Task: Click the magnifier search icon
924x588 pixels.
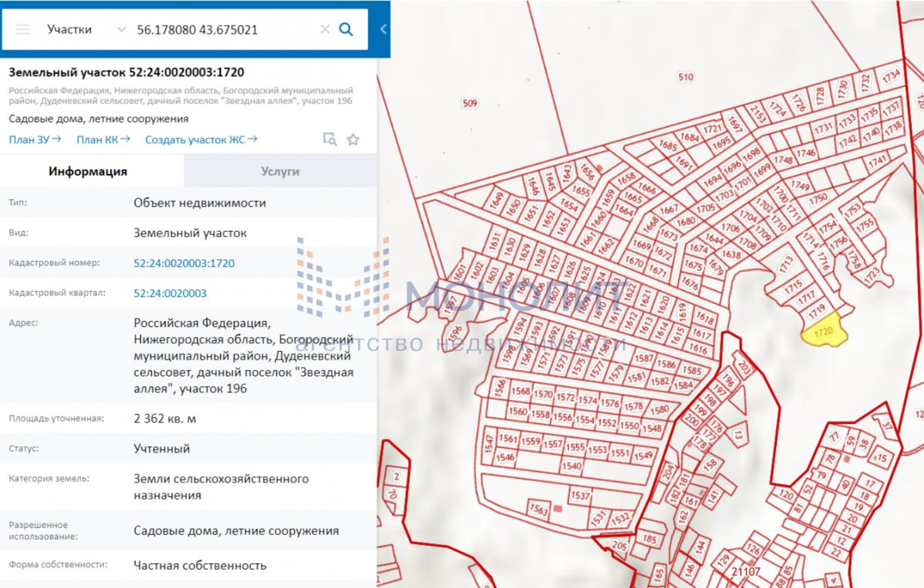Action: pos(346,30)
